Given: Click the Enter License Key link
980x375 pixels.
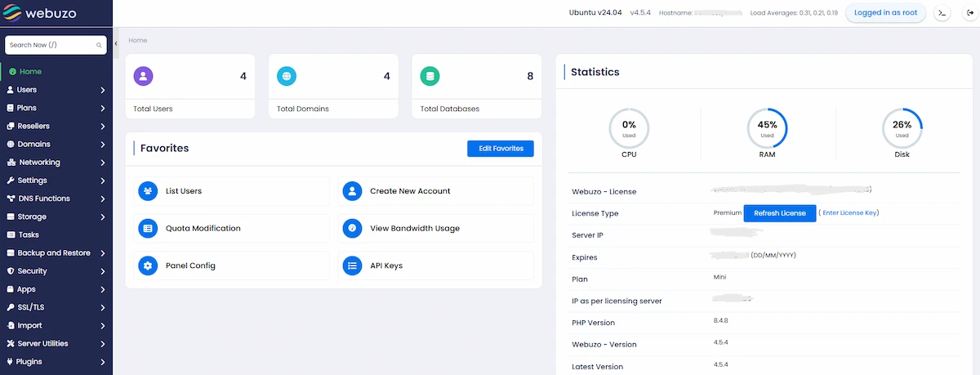Looking at the screenshot, I should [849, 213].
